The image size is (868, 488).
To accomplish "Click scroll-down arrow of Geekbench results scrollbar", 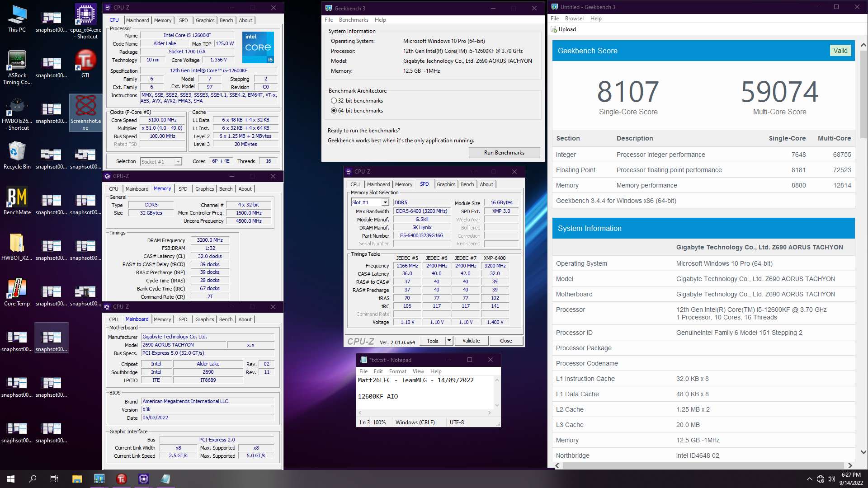I will tap(863, 452).
